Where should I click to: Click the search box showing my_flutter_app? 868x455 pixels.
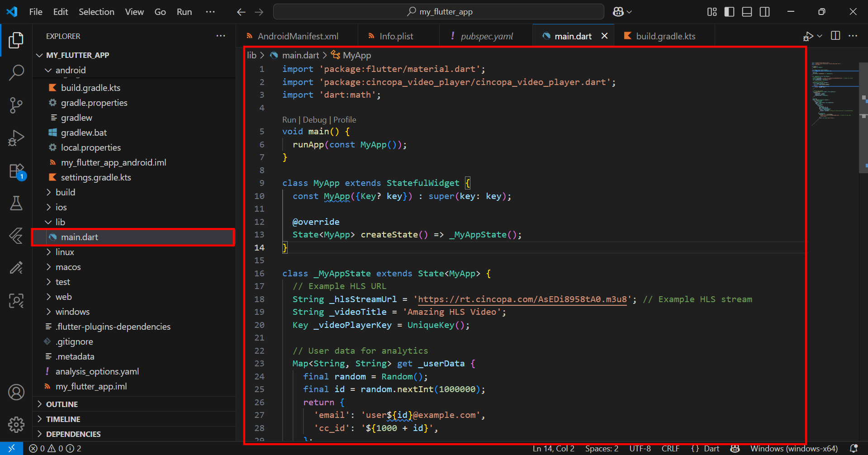[439, 12]
